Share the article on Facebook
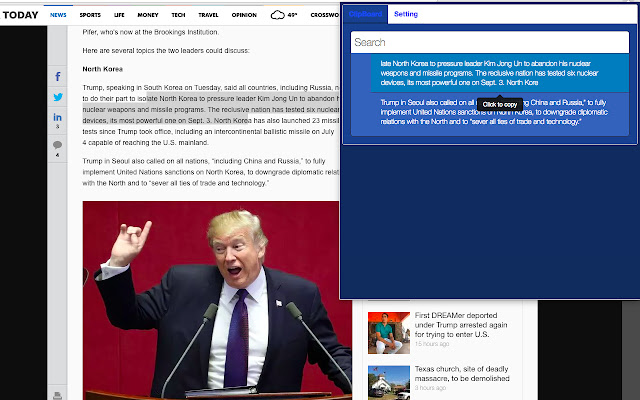This screenshot has width=640, height=400. (58, 77)
